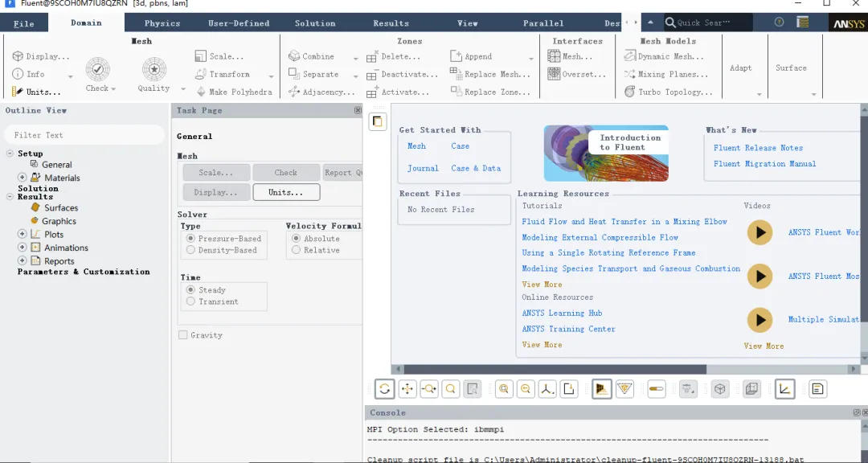The width and height of the screenshot is (868, 463).
Task: Select Steady time option
Action: (x=190, y=289)
